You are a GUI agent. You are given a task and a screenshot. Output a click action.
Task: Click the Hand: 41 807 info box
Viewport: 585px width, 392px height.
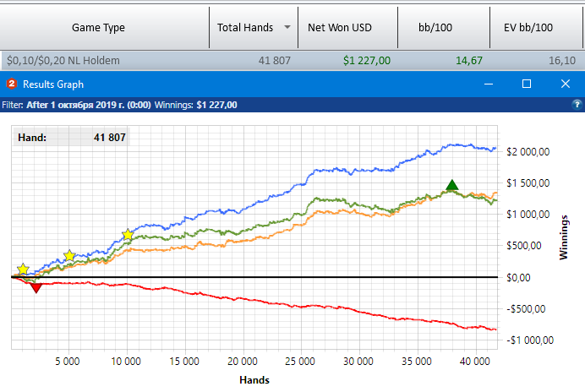tap(71, 137)
